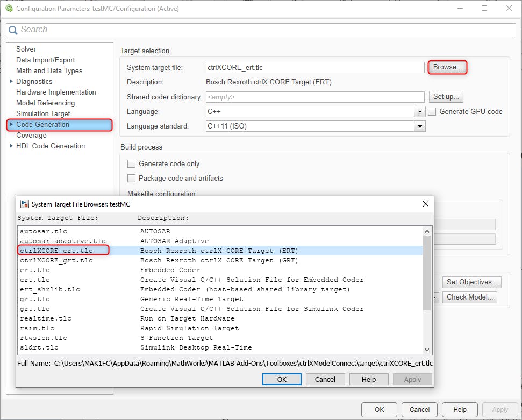Select grt.tlc Visual C/C++ Solution for Simulink Coder row

(x=220, y=309)
